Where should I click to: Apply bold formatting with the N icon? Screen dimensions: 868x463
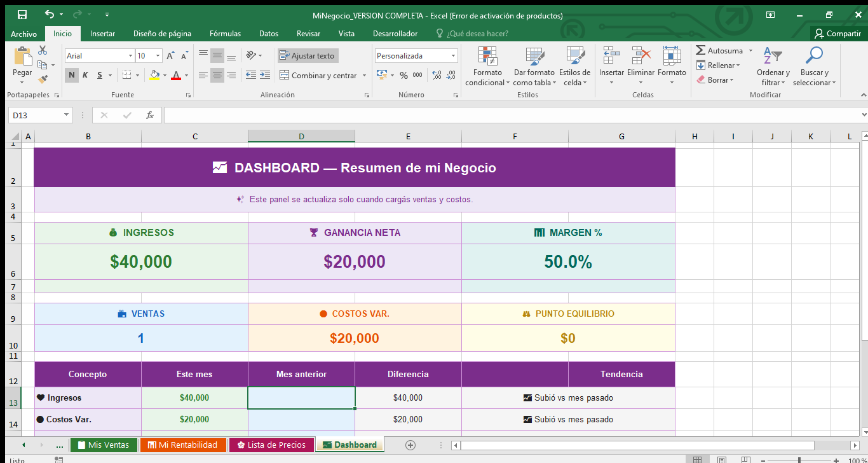[x=71, y=75]
